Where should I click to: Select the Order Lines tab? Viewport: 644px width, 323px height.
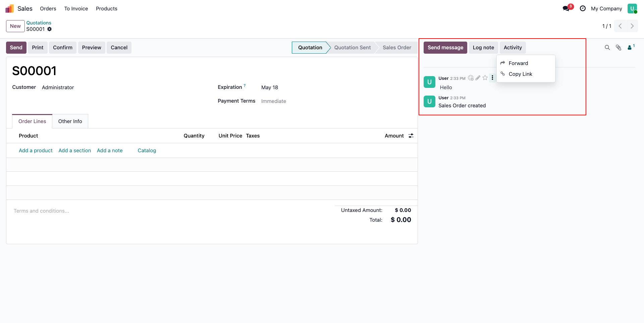tap(32, 121)
